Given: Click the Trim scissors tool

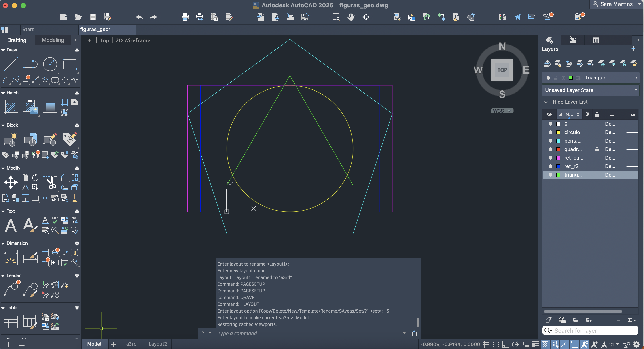Looking at the screenshot, I should coord(51,182).
